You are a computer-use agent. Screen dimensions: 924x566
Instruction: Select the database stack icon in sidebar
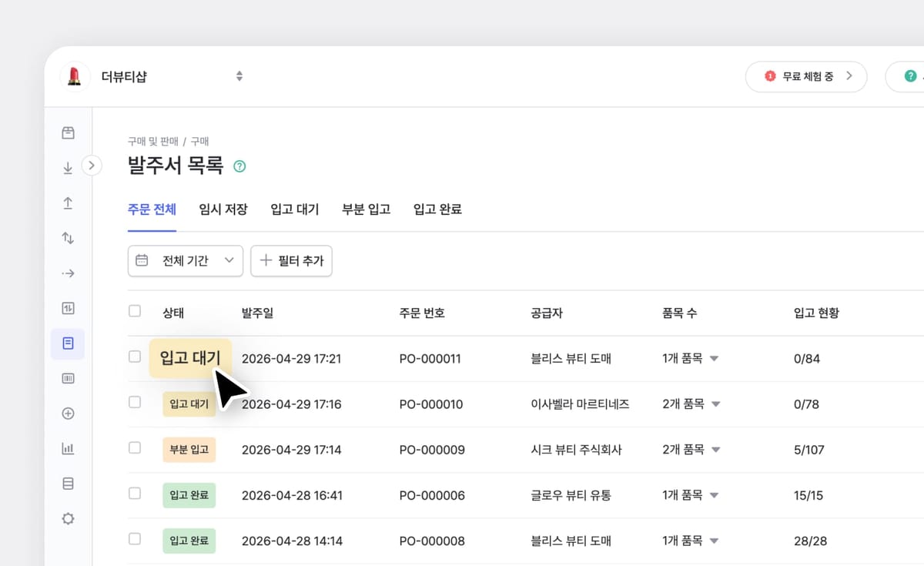point(67,483)
